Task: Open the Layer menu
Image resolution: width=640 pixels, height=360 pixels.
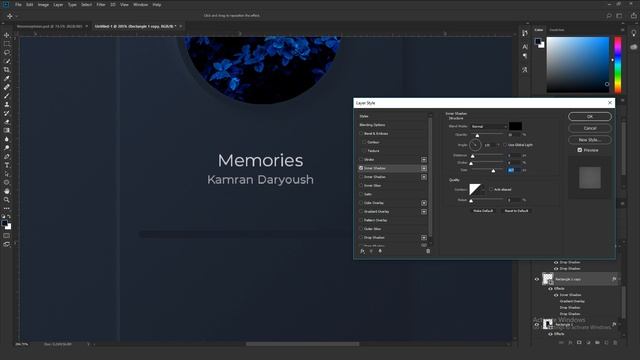Action: tap(58, 4)
